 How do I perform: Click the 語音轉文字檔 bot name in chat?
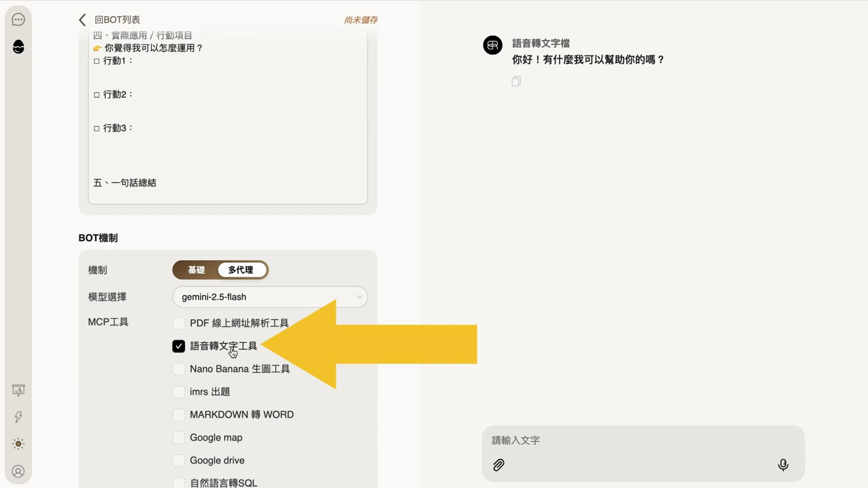click(540, 43)
